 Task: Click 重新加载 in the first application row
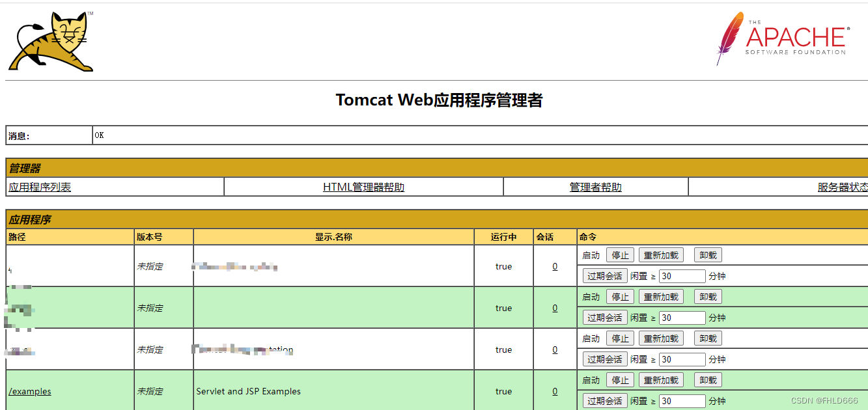(660, 254)
